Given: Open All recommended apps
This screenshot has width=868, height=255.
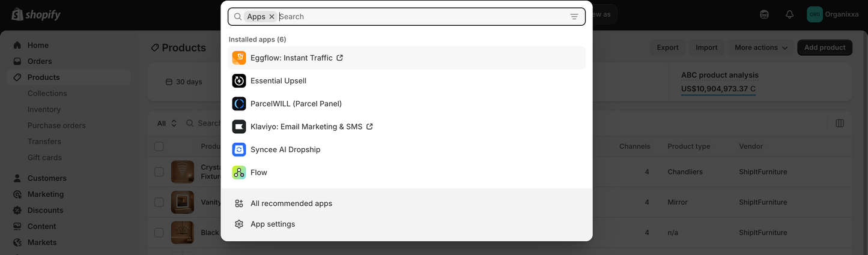Looking at the screenshot, I should point(406,203).
